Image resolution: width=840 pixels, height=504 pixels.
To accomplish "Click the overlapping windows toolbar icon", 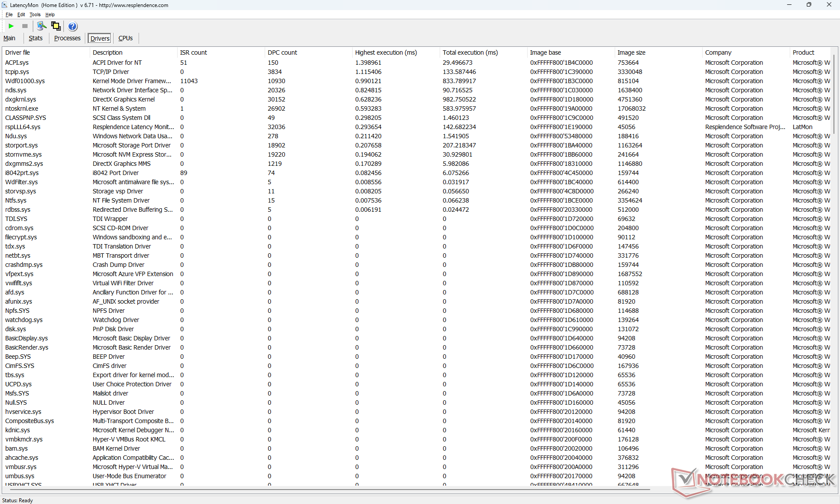I will pos(56,26).
